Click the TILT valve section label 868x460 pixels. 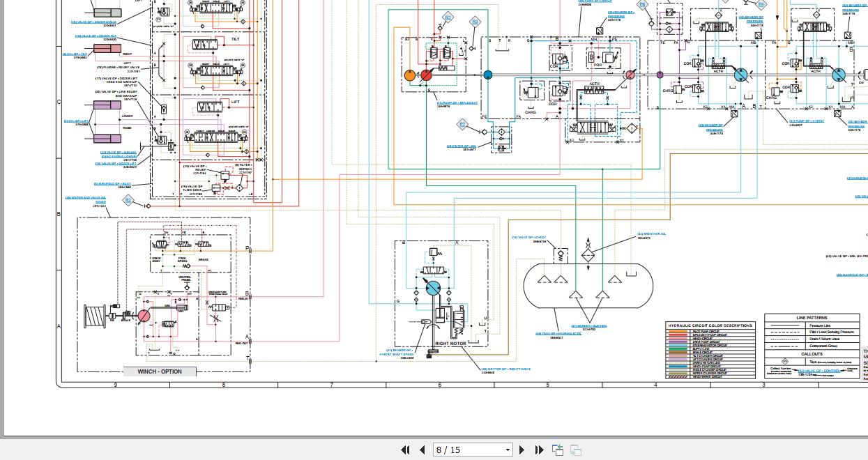coord(236,40)
